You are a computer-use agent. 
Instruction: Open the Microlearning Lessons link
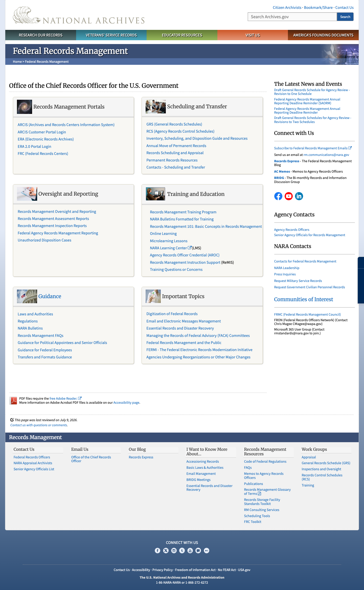[x=169, y=241]
